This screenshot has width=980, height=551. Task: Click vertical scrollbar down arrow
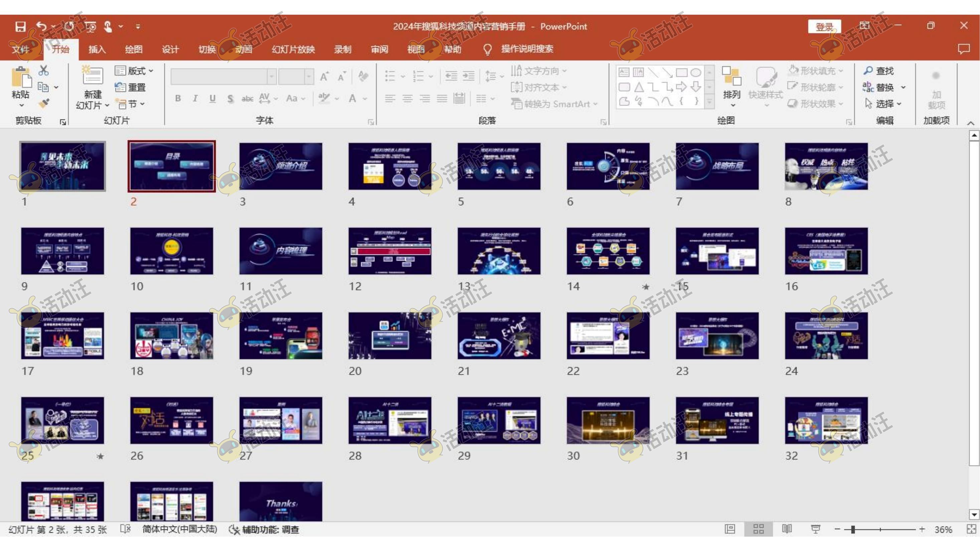(x=974, y=515)
